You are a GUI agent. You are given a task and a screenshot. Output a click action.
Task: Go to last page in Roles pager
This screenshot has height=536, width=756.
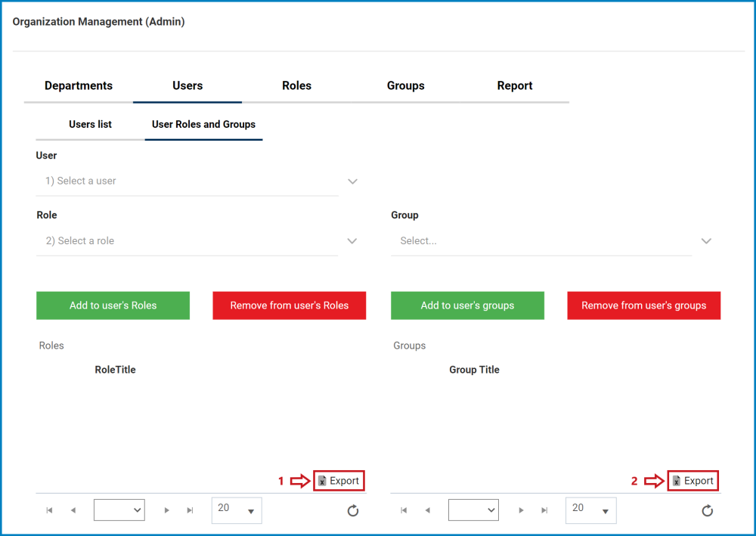(190, 510)
